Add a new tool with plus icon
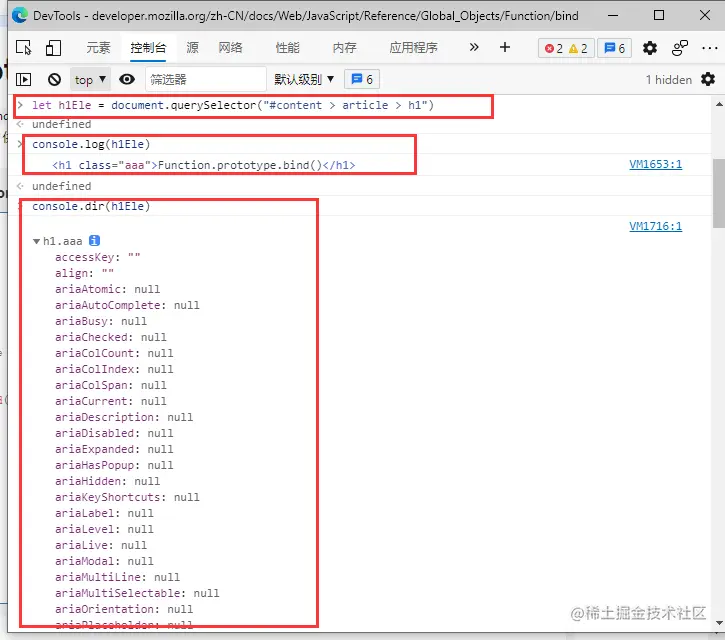 505,47
